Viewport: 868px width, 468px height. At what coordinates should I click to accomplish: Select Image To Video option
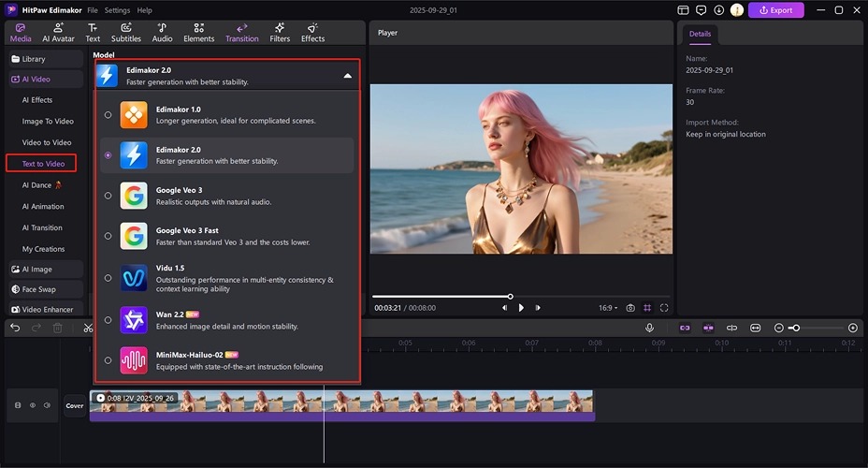coord(48,122)
